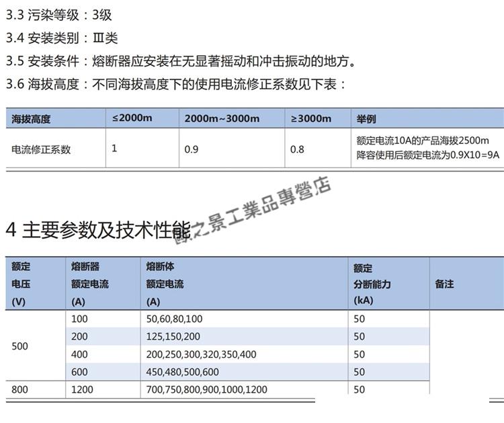This screenshot has width=504, height=423.
Task: Click the 500 rated voltage cell
Action: pyautogui.click(x=20, y=346)
